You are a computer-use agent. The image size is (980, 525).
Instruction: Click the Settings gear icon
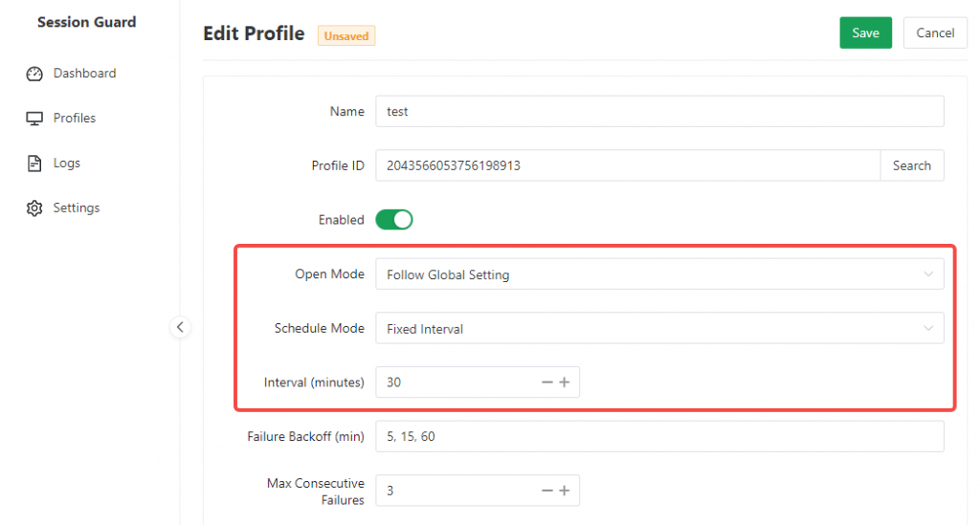pos(34,208)
